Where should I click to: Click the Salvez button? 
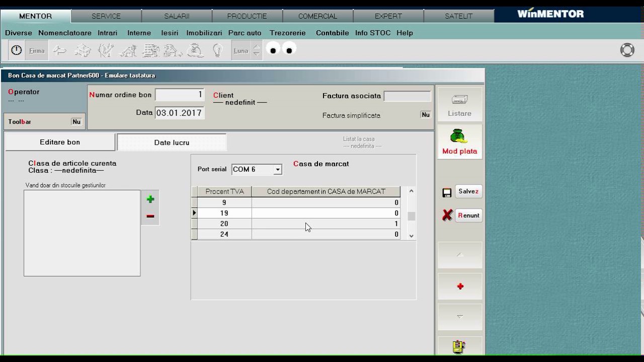[468, 192]
